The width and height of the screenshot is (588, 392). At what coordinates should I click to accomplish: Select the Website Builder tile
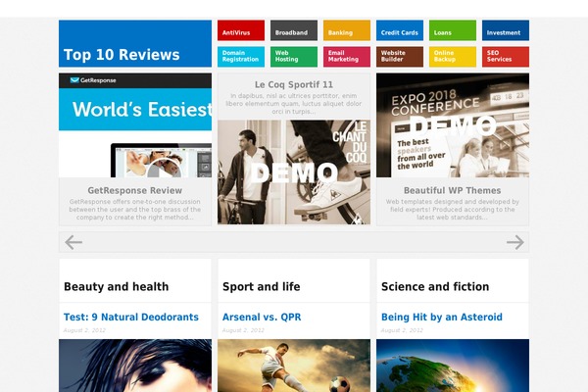[x=400, y=57]
